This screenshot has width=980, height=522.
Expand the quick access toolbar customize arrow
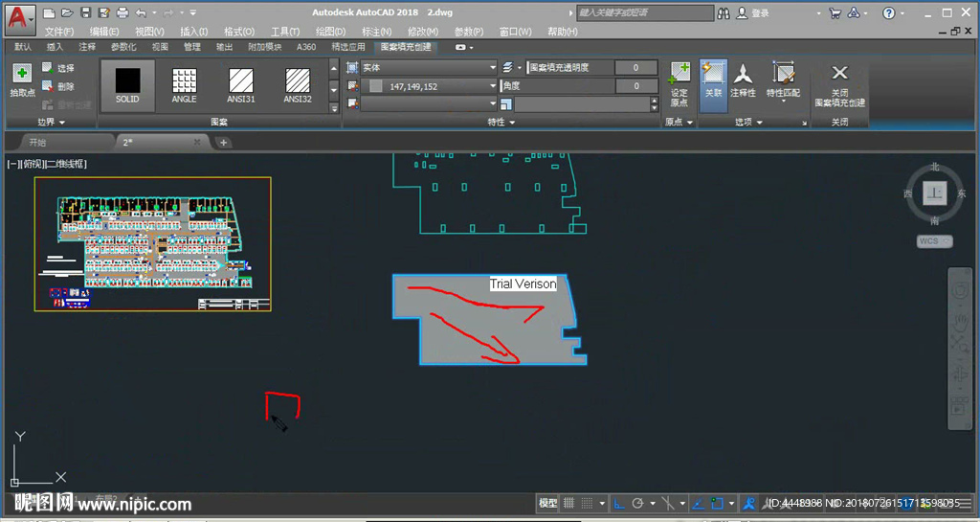coord(193,12)
